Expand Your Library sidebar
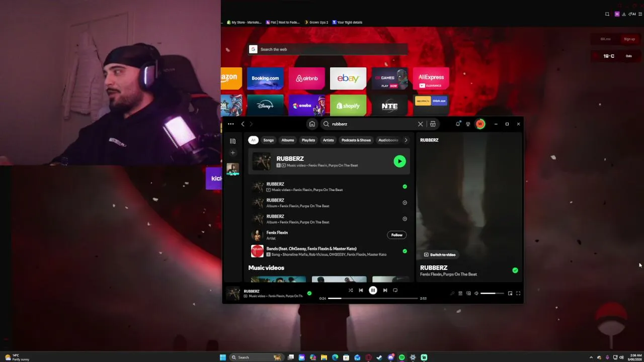This screenshot has height=362, width=644. pos(232,141)
